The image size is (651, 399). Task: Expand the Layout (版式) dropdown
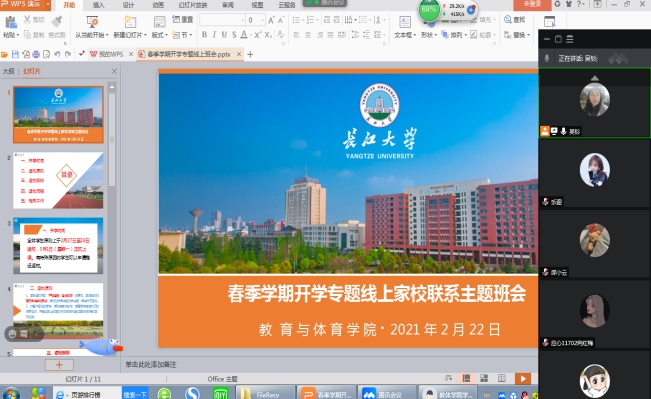166,35
